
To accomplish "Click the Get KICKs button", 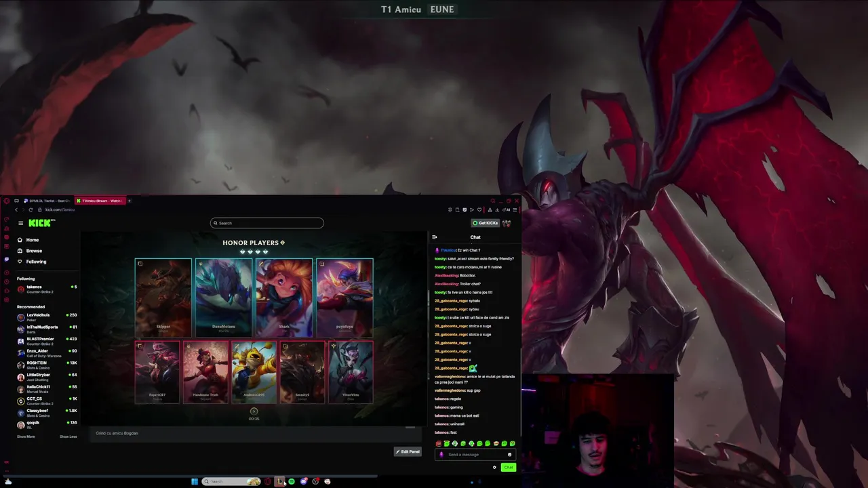I will [x=485, y=223].
